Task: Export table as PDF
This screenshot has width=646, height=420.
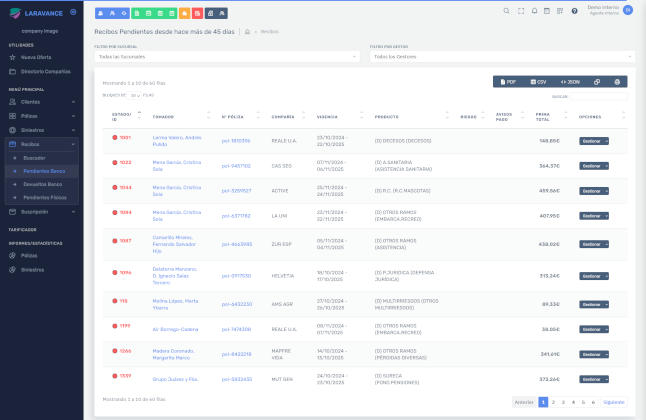Action: [x=507, y=81]
